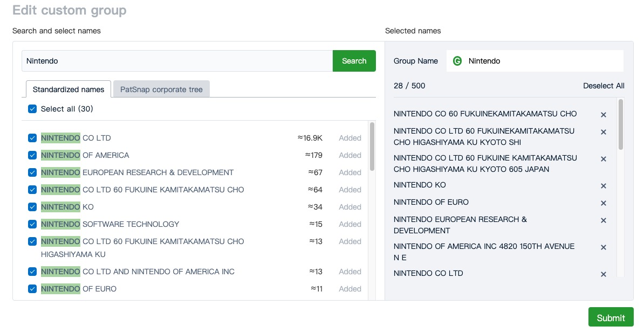Remove NINTENDO EUROPEAN RESEARCH & DEVELOPMENT selected entry
Image resolution: width=644 pixels, height=333 pixels.
pos(604,220)
